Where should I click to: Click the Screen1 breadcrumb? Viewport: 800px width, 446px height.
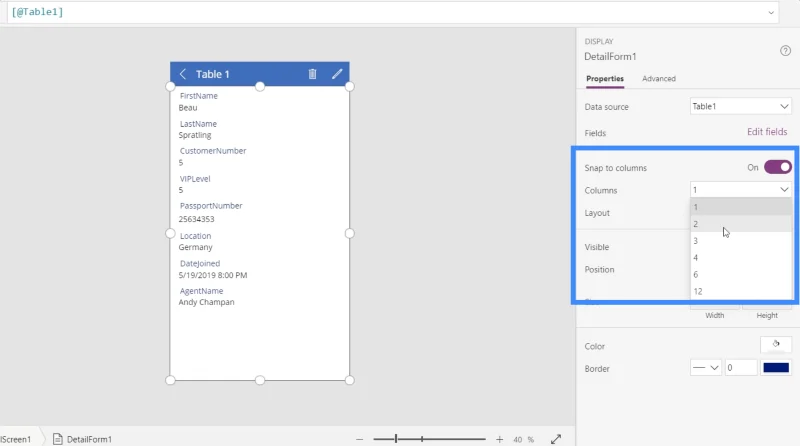(x=15, y=439)
